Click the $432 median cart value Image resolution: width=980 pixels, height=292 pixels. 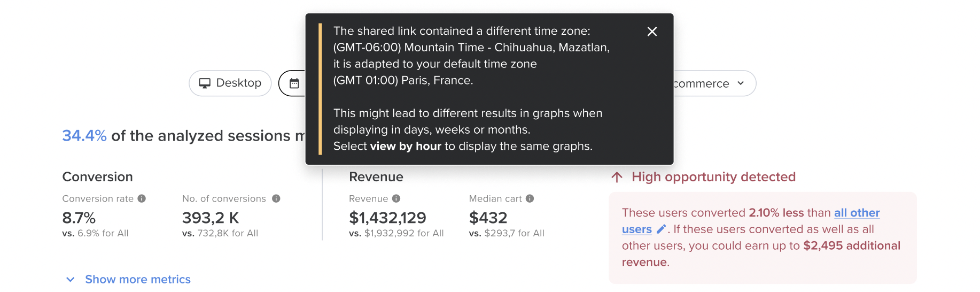488,218
